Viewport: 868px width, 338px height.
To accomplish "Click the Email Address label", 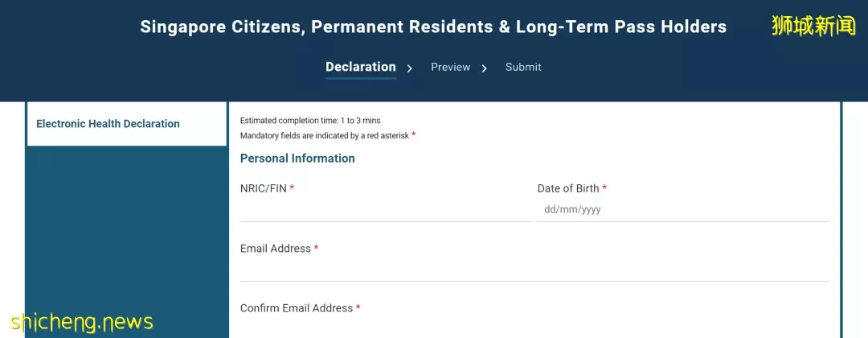I will [275, 249].
